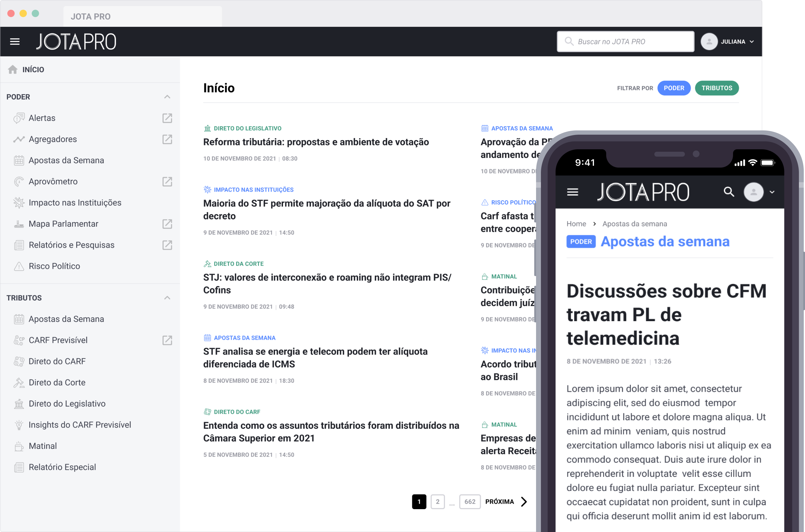The width and height of the screenshot is (805, 532).
Task: Toggle the user avatar icon on mobile
Action: point(753,192)
